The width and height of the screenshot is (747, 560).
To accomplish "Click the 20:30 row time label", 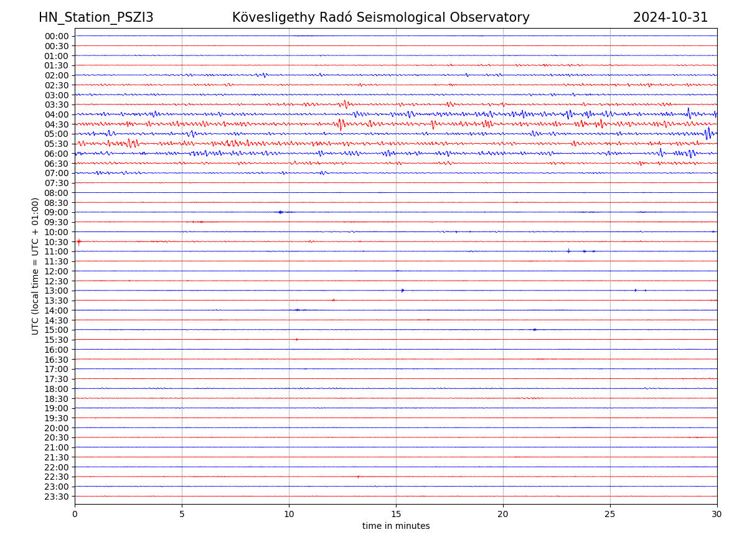I will pos(57,437).
